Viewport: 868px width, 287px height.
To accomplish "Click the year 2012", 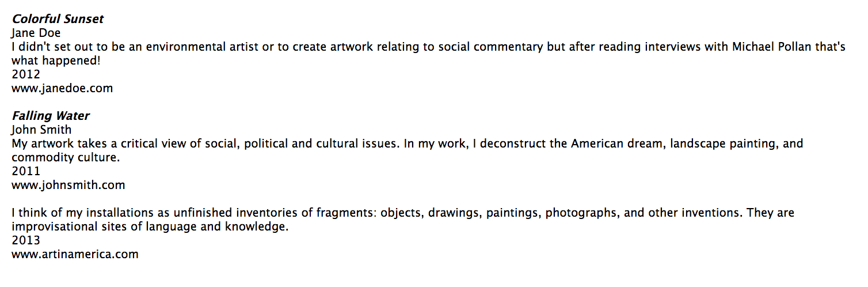I will point(26,74).
